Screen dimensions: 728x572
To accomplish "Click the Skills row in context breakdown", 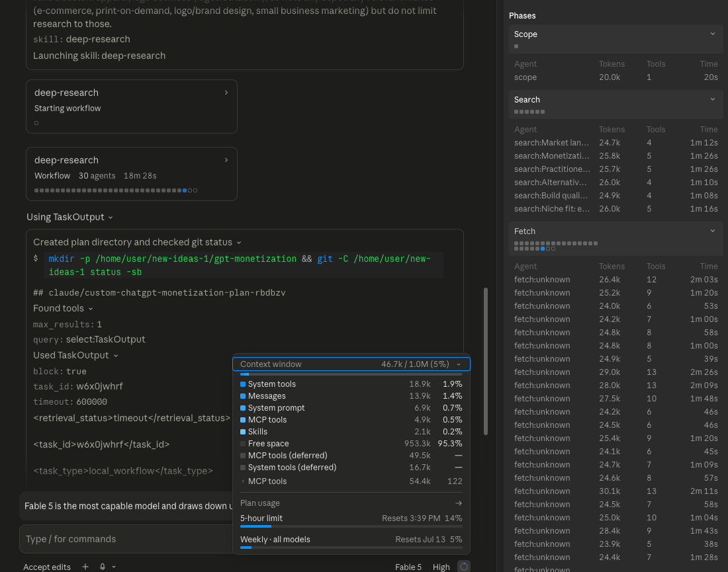I will click(x=351, y=431).
